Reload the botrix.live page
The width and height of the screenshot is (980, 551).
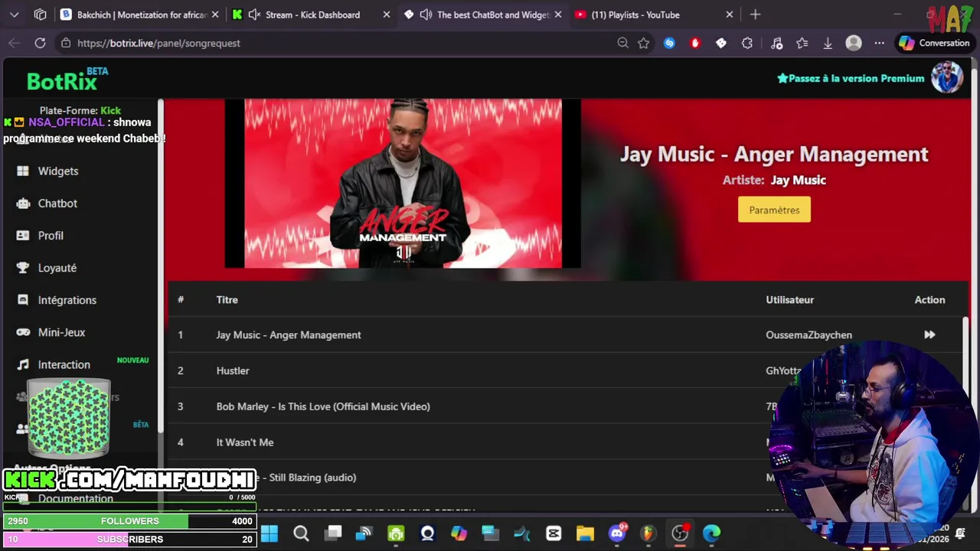tap(40, 43)
